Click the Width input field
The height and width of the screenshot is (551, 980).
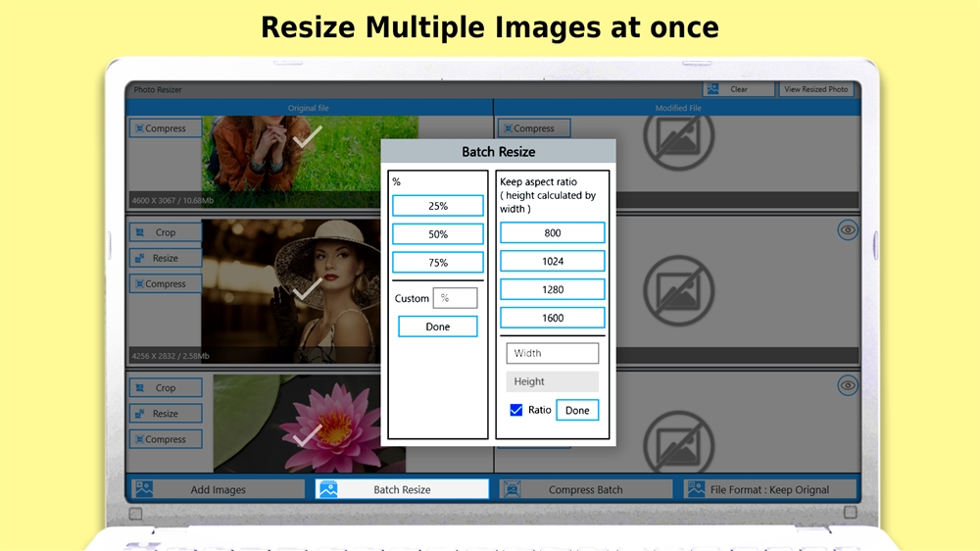[553, 353]
